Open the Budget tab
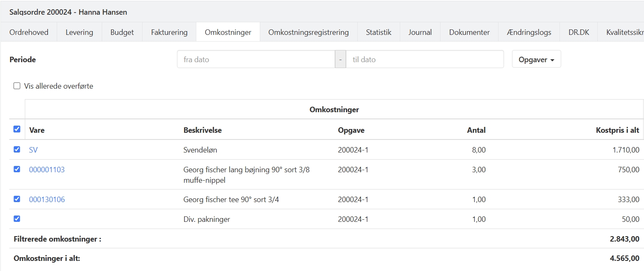This screenshot has height=271, width=644. pyautogui.click(x=122, y=32)
